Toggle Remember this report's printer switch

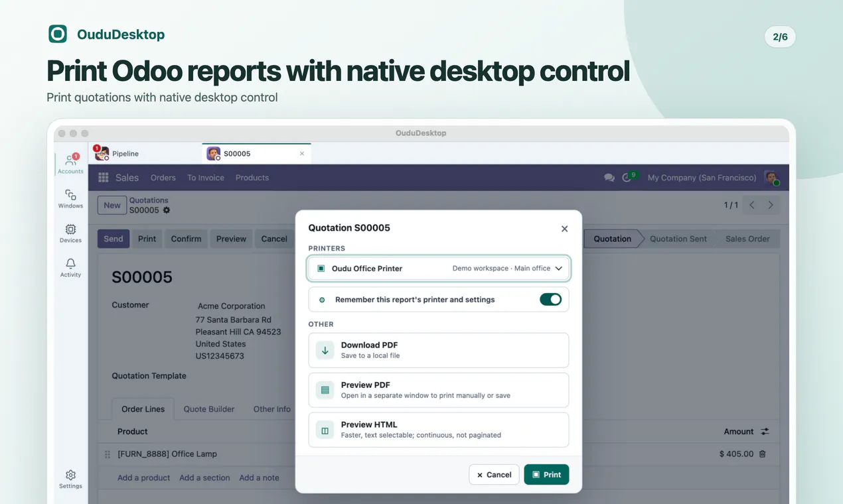[x=550, y=300]
